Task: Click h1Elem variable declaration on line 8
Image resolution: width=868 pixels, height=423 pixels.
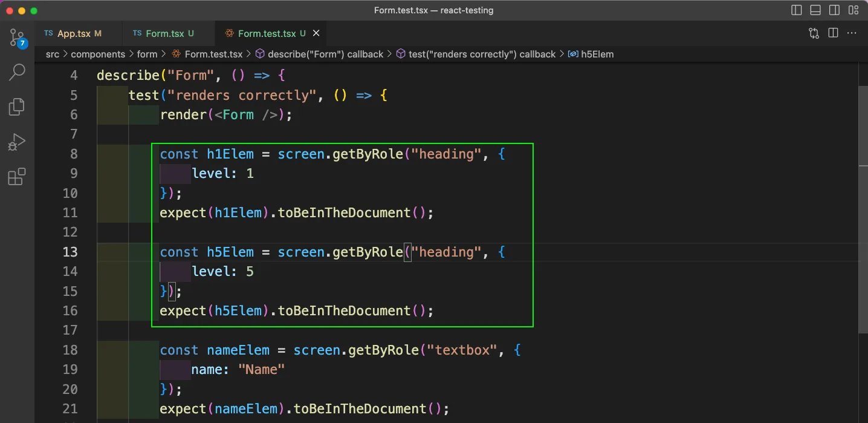Action: pos(230,154)
